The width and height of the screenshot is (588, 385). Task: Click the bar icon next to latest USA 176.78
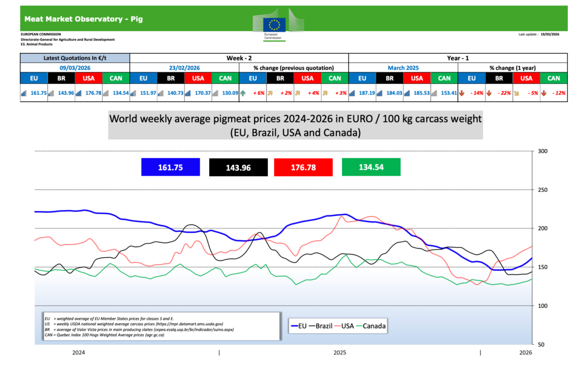tap(79, 93)
